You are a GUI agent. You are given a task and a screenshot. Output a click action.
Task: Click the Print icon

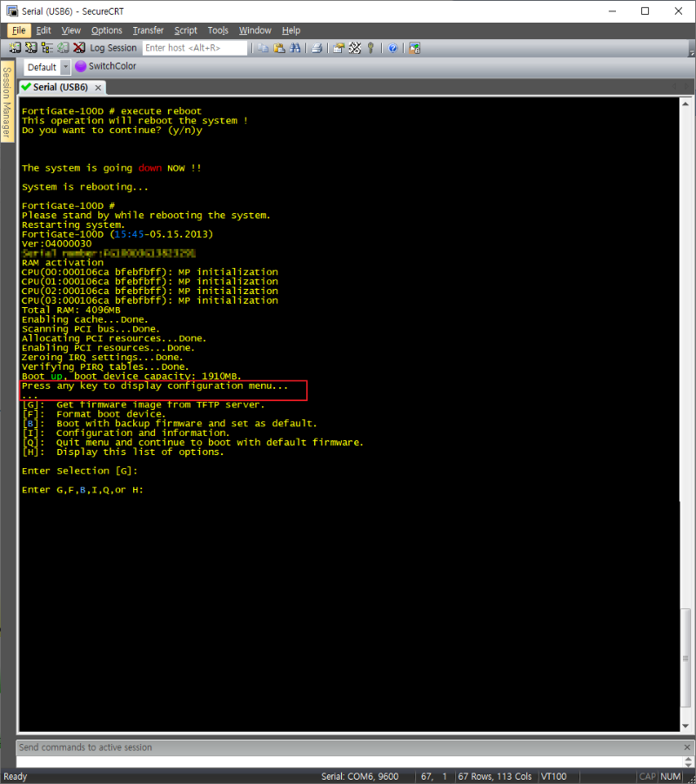317,48
